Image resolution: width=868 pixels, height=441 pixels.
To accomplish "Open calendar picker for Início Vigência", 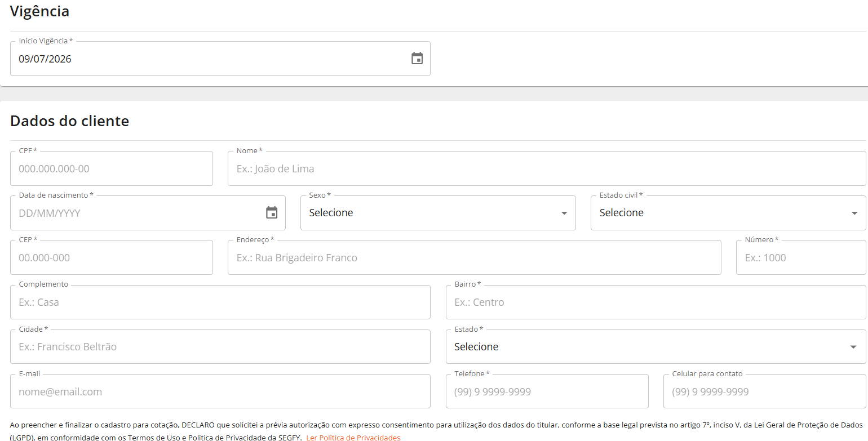I will (417, 59).
